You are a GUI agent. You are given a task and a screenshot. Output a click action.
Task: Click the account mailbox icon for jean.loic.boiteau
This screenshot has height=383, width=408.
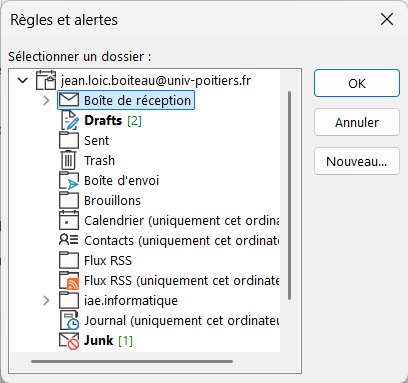[46, 80]
